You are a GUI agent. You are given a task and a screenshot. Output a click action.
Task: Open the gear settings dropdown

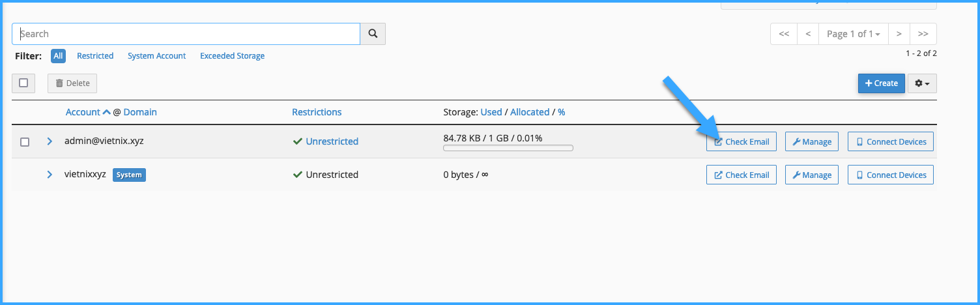tap(922, 83)
